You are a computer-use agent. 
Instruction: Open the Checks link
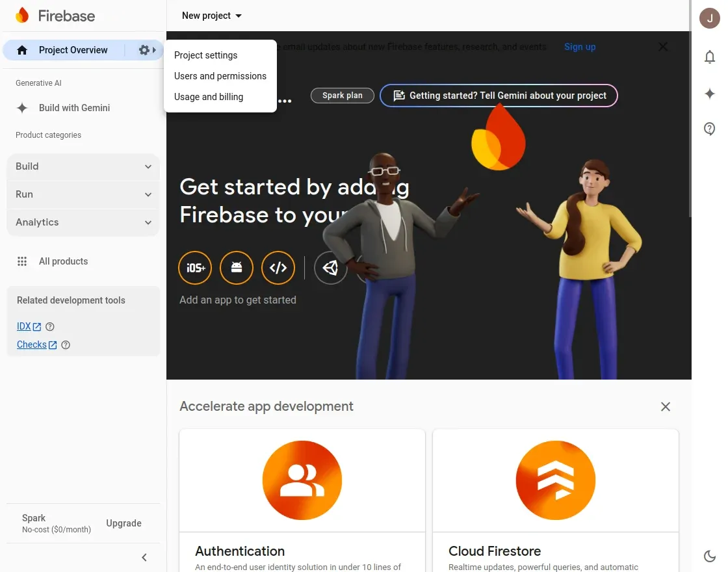[36, 344]
